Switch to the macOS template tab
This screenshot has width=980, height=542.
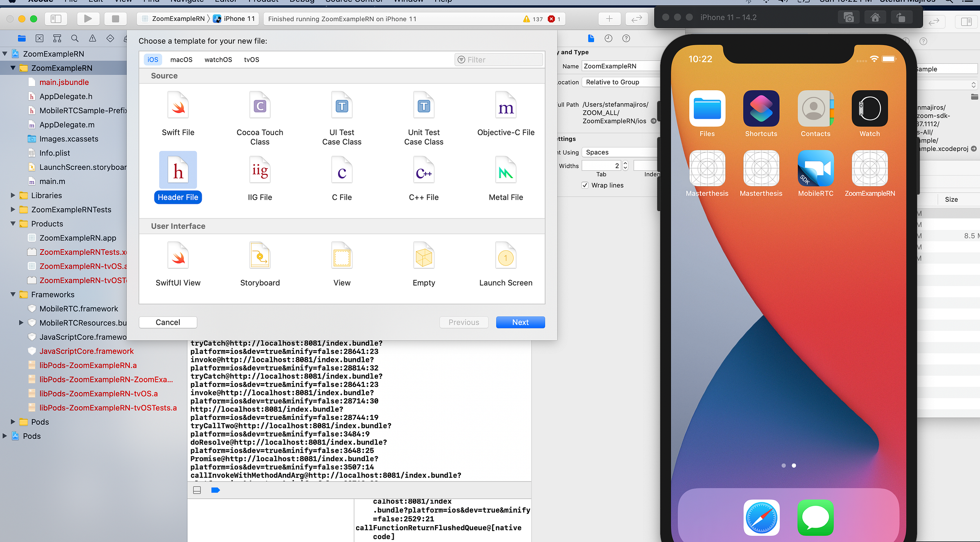click(181, 60)
